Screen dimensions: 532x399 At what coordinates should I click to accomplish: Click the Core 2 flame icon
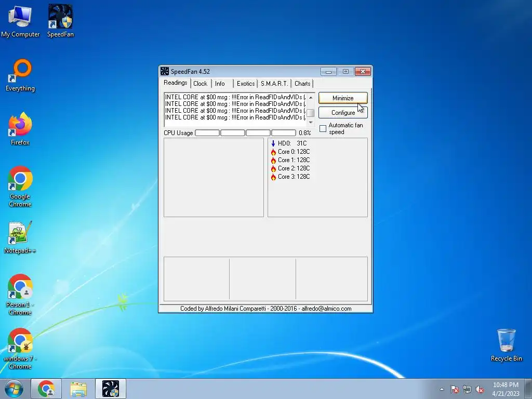tap(273, 169)
